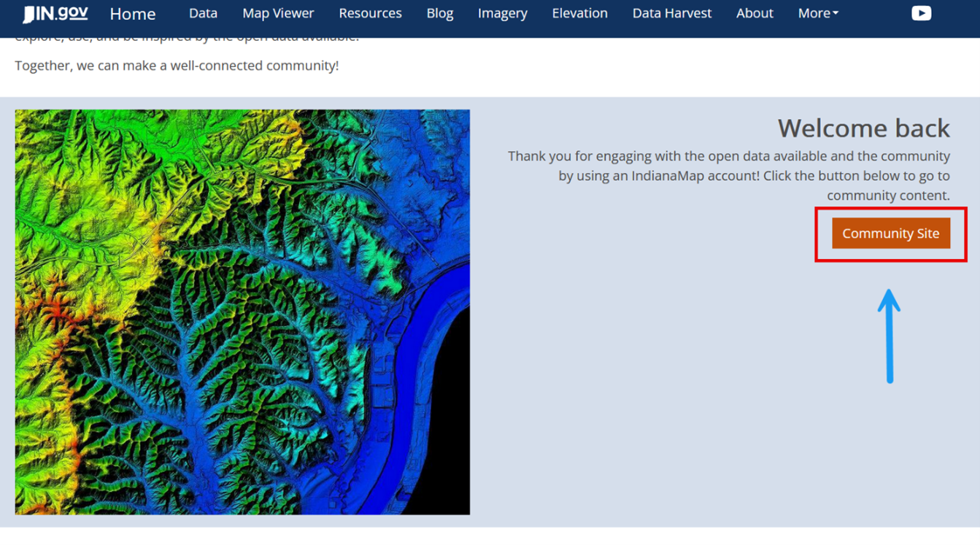Click the Indiana state silhouette in the logo
The height and width of the screenshot is (545, 980).
[x=27, y=12]
